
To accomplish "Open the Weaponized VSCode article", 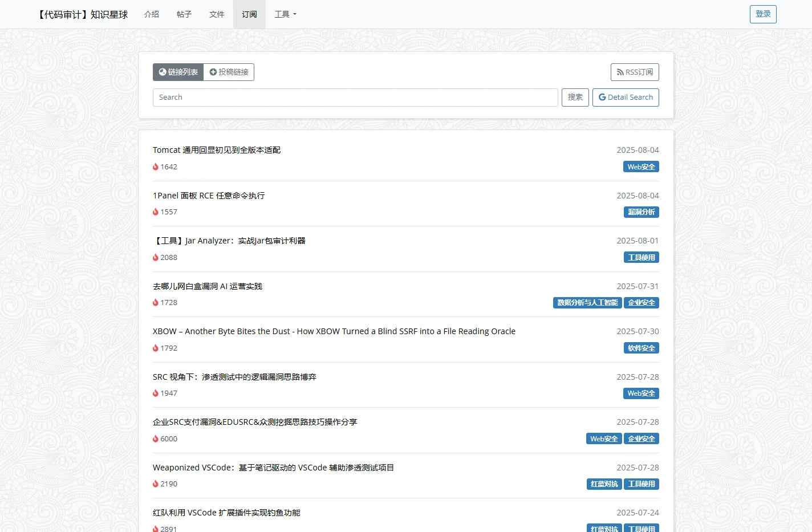I will click(274, 468).
